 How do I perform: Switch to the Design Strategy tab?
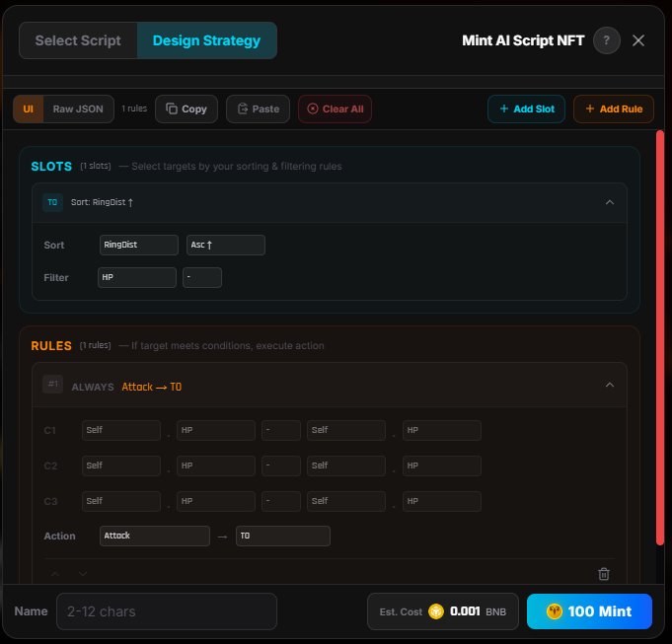click(206, 40)
